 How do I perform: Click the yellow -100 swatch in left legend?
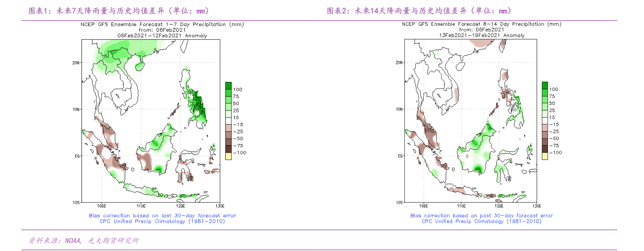click(x=228, y=156)
